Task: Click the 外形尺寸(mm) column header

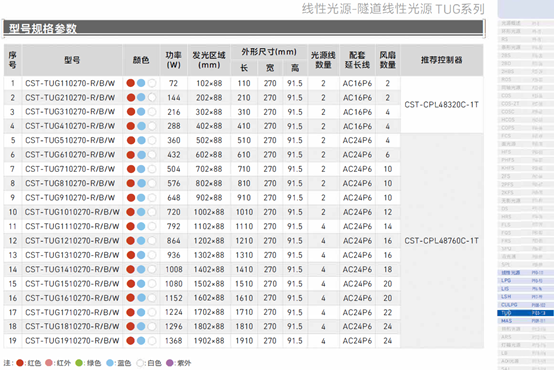Action: (269, 52)
